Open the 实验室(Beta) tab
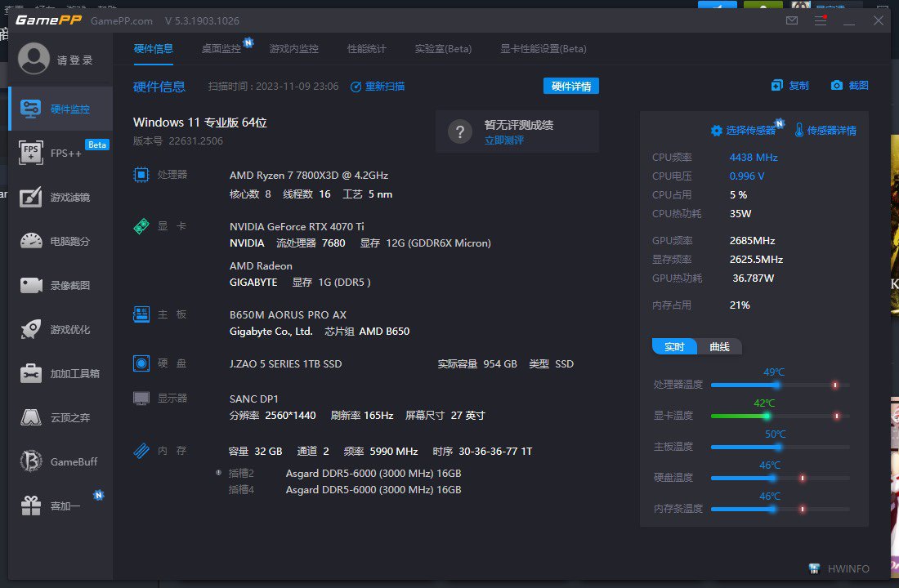The width and height of the screenshot is (899, 588). click(x=443, y=49)
